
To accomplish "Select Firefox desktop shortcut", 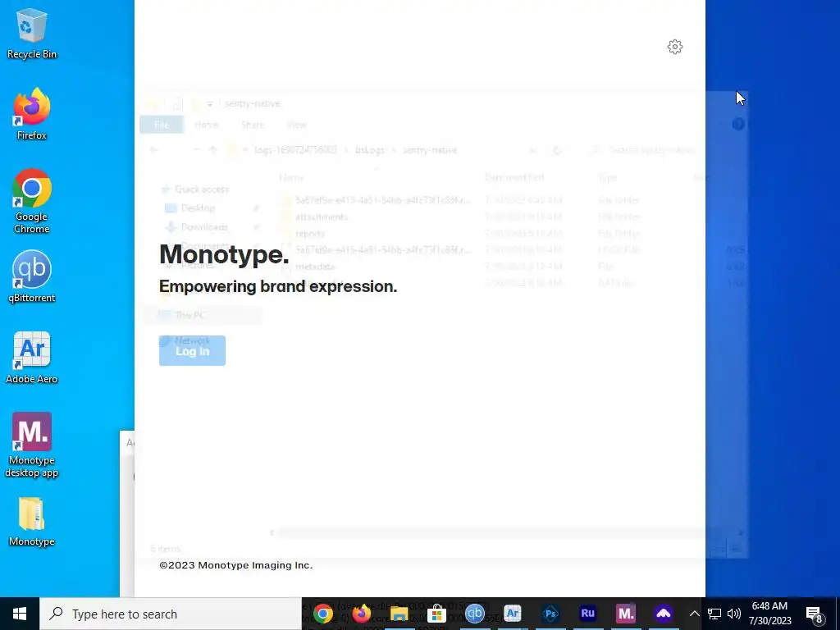I will 32,115.
